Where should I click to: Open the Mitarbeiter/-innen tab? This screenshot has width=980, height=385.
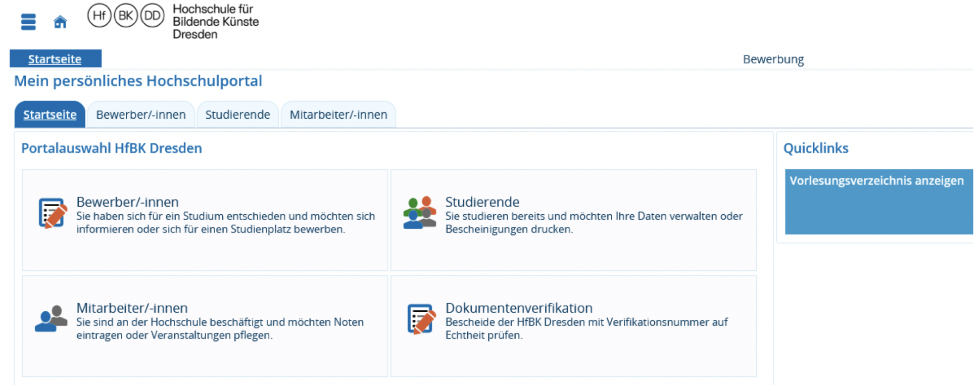click(338, 115)
